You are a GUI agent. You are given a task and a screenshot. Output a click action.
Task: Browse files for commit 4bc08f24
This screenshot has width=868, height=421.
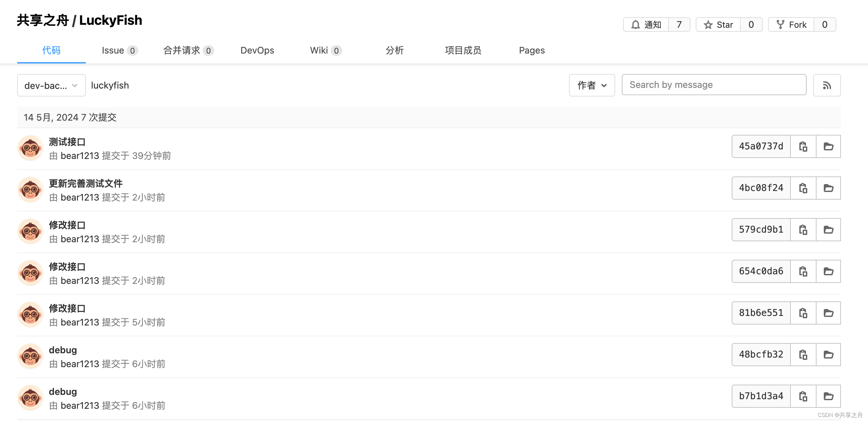coord(828,188)
